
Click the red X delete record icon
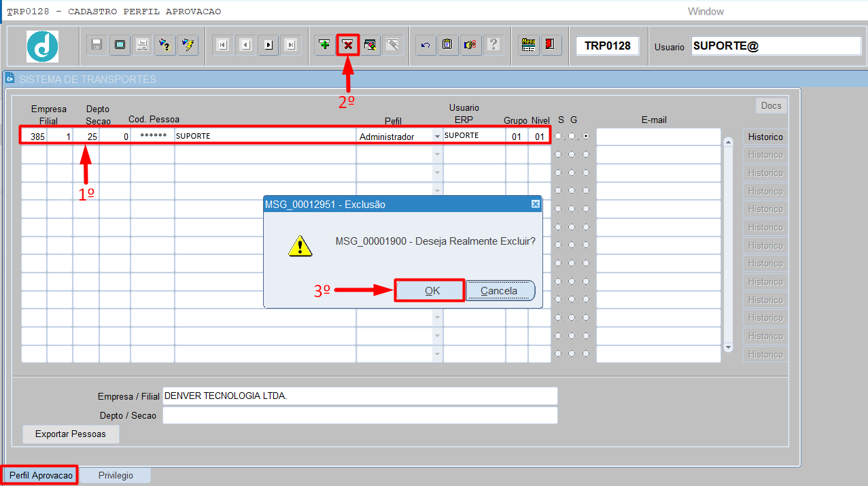(348, 45)
